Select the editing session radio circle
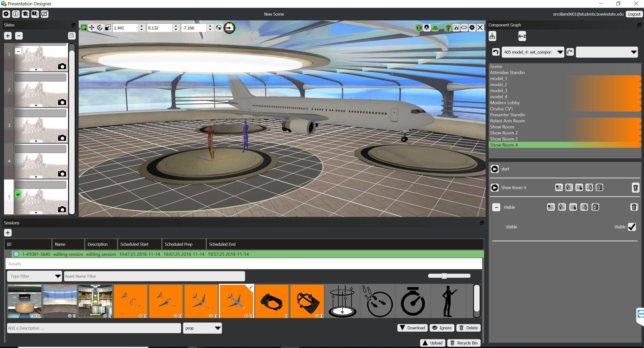The image size is (644, 348). 16,254
